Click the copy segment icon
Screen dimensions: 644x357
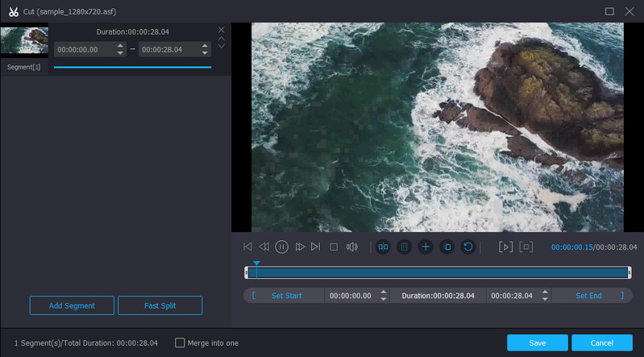pyautogui.click(x=447, y=247)
